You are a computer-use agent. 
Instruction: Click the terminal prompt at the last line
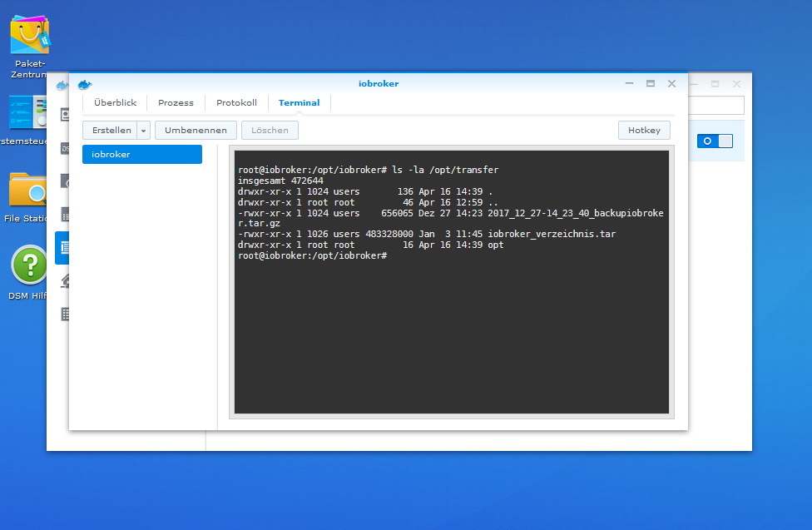[312, 256]
